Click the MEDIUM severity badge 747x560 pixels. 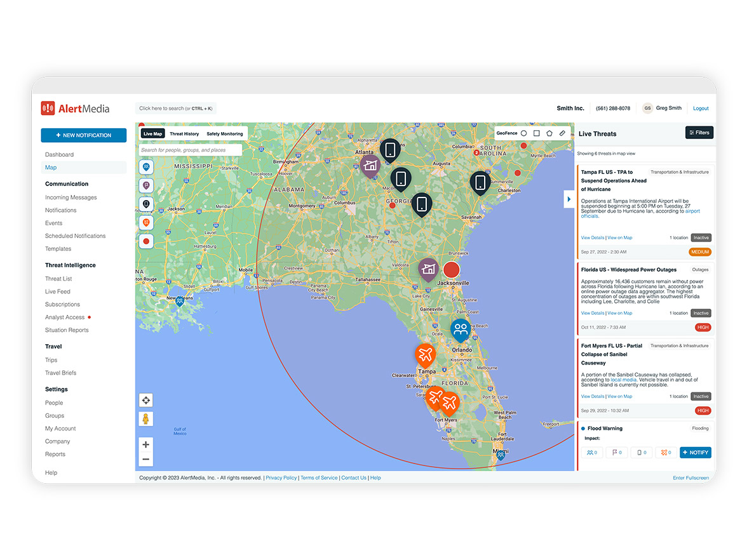[x=700, y=252]
